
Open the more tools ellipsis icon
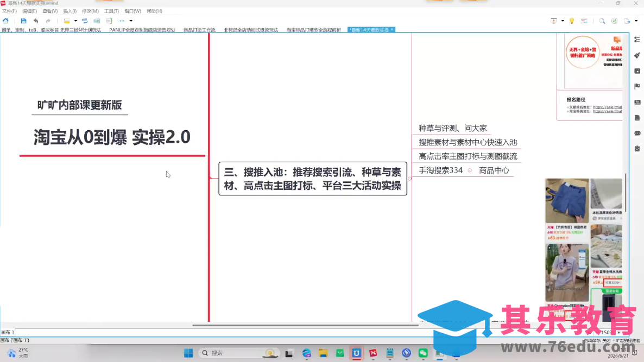(122, 21)
